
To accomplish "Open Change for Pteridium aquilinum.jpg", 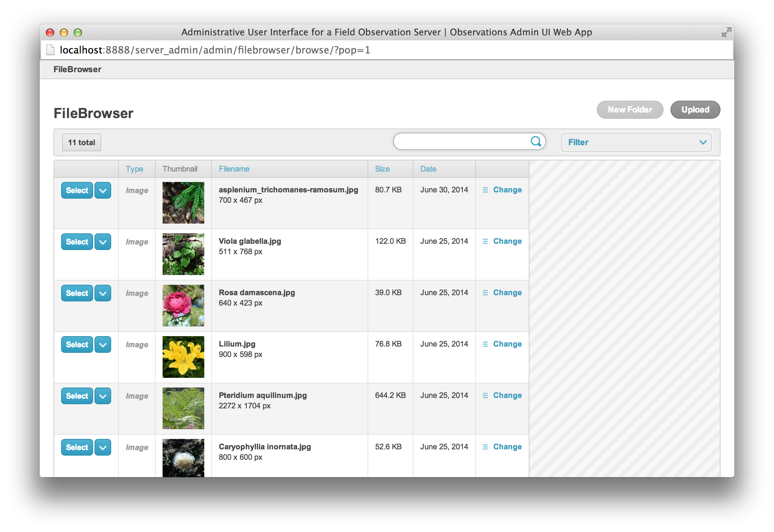I will click(507, 396).
